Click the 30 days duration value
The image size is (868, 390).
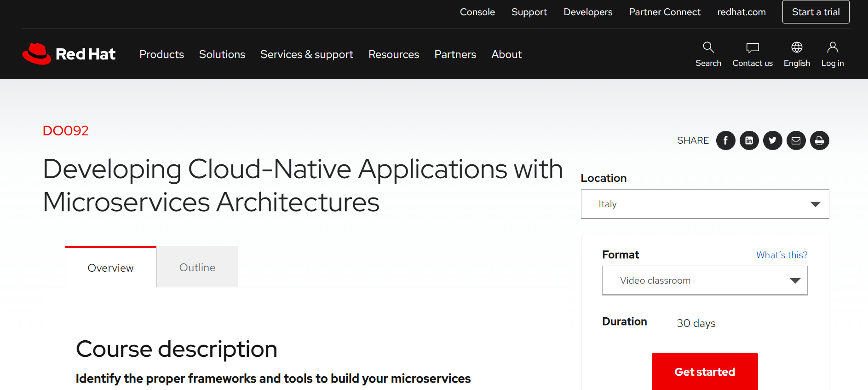pos(696,323)
